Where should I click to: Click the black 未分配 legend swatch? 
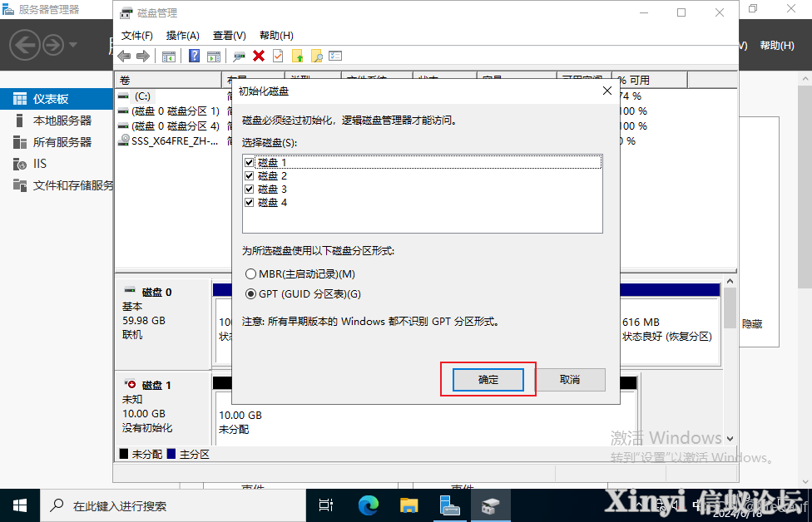tap(124, 454)
